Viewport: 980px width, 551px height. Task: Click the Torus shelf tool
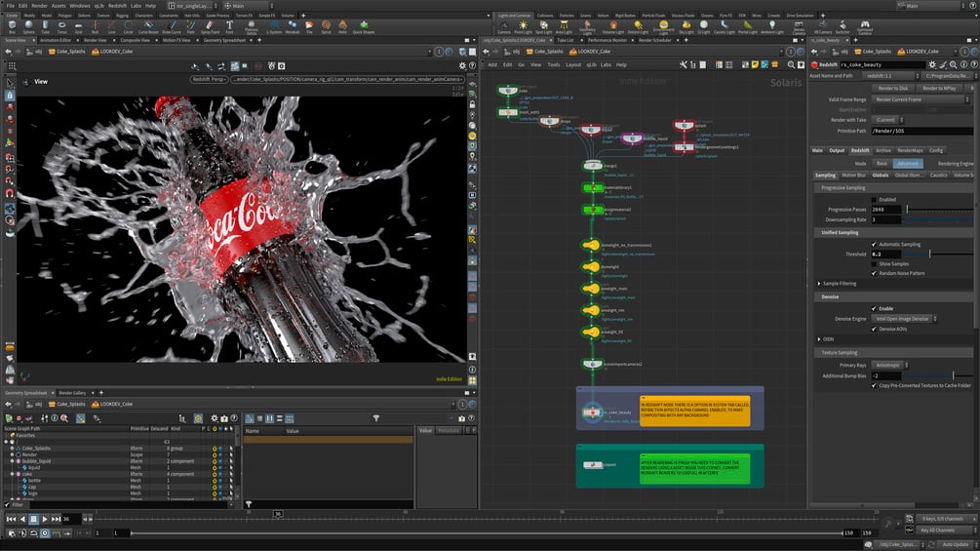coord(62,26)
